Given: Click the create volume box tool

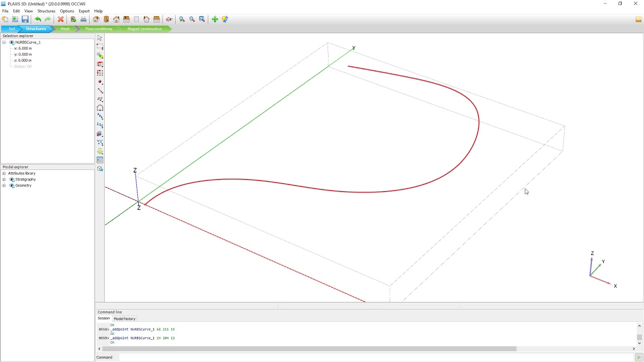Looking at the screenshot, I should pos(100,64).
